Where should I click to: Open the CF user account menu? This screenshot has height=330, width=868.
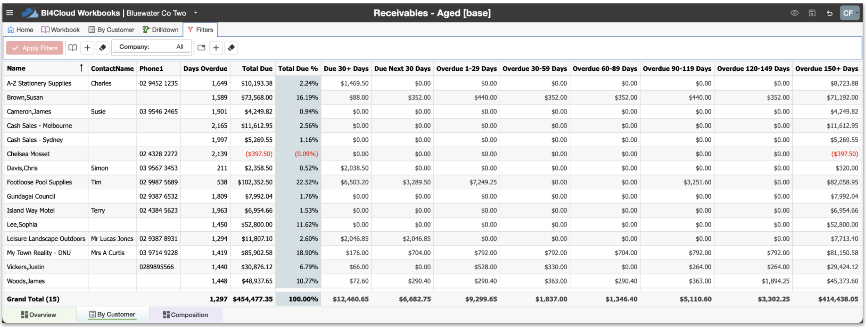[x=850, y=13]
